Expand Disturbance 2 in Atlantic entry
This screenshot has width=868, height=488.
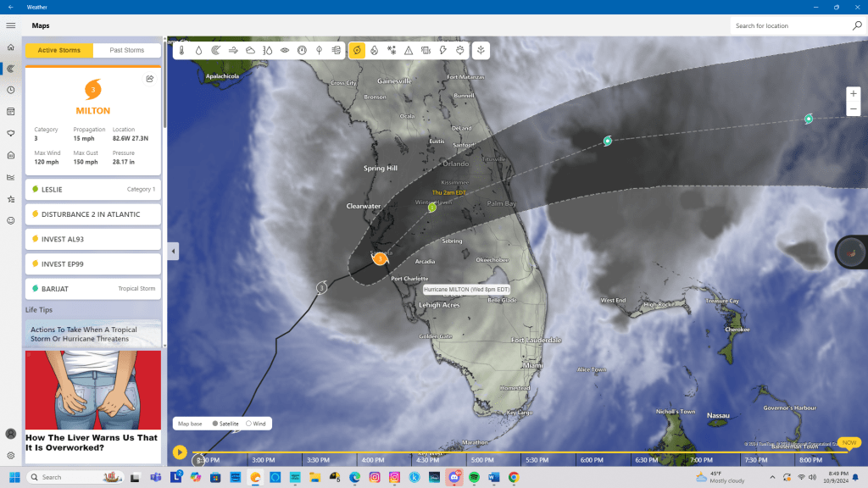(93, 214)
